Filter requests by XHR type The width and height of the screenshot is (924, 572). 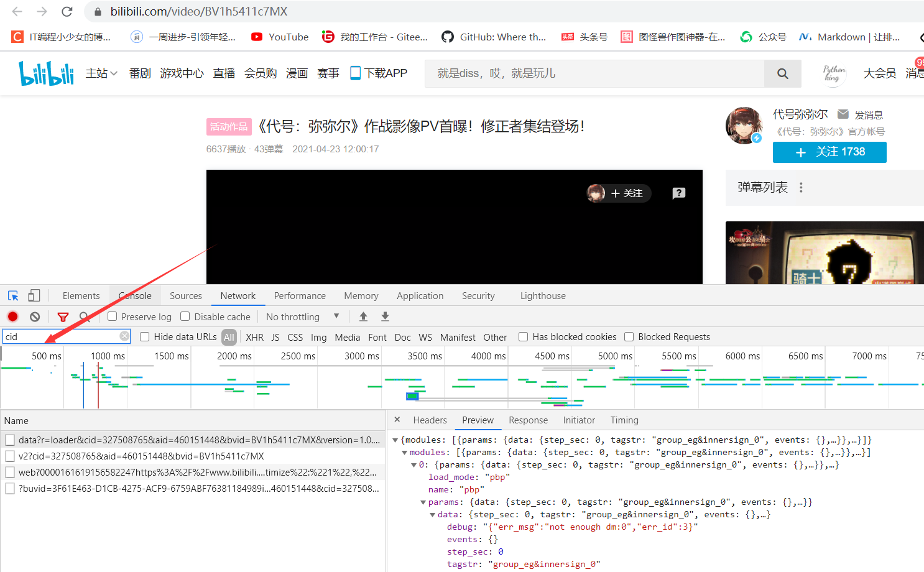(x=254, y=337)
